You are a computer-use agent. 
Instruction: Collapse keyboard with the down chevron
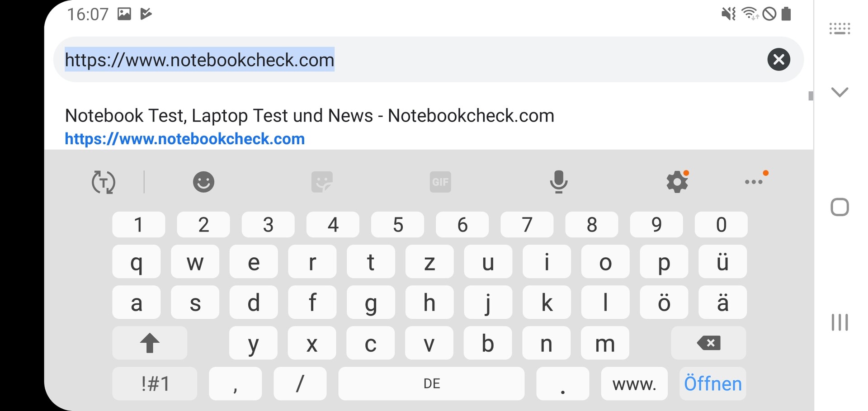[840, 92]
